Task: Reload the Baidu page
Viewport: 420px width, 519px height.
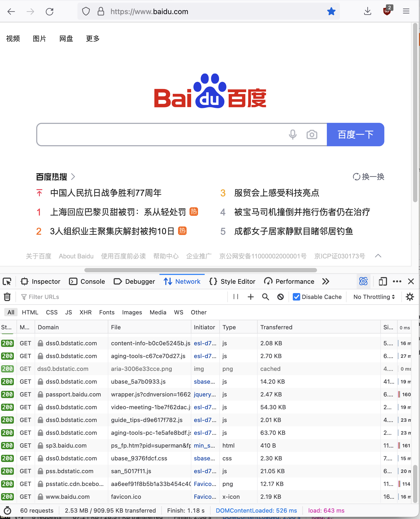Action: click(50, 11)
